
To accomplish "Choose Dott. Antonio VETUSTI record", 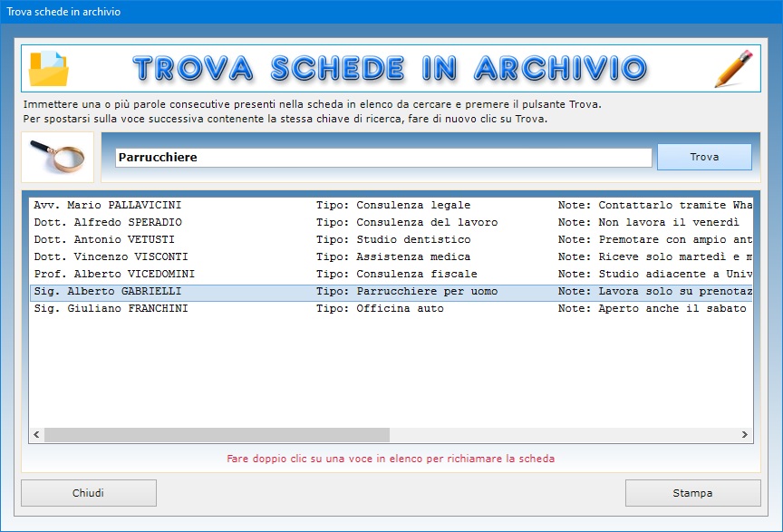I will (x=108, y=240).
